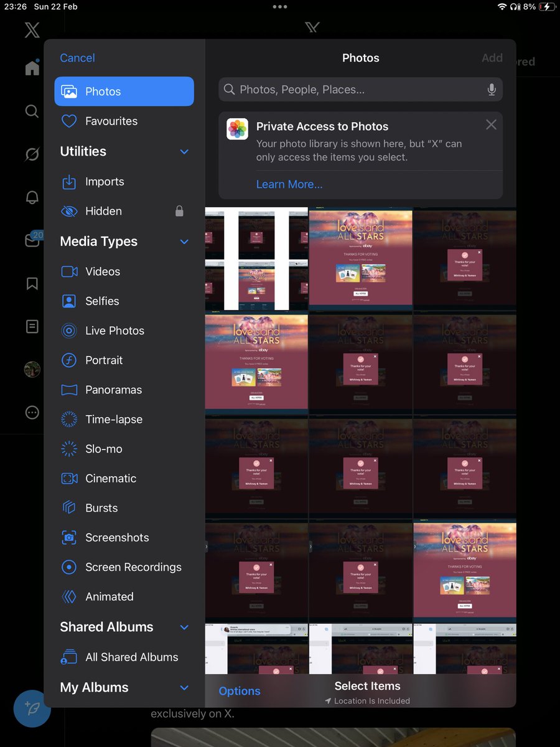Viewport: 560px width, 747px height.
Task: Click the Location Is Included label
Action: [x=367, y=701]
